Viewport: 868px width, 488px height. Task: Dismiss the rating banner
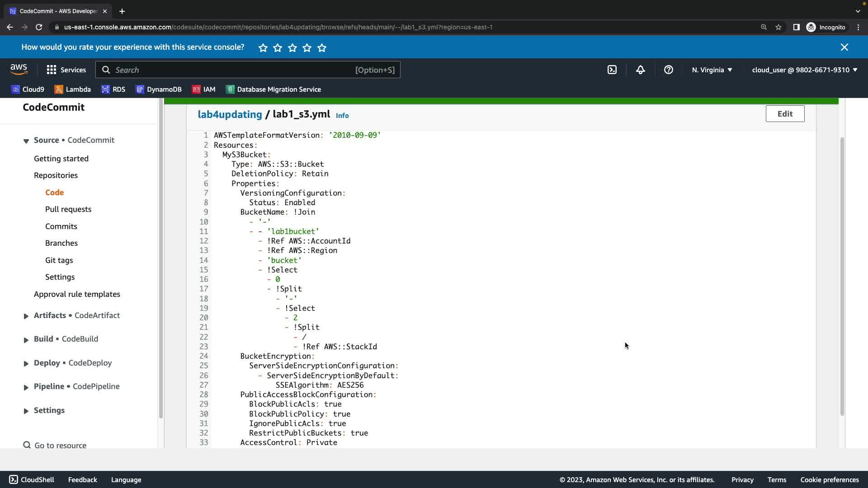tap(844, 47)
